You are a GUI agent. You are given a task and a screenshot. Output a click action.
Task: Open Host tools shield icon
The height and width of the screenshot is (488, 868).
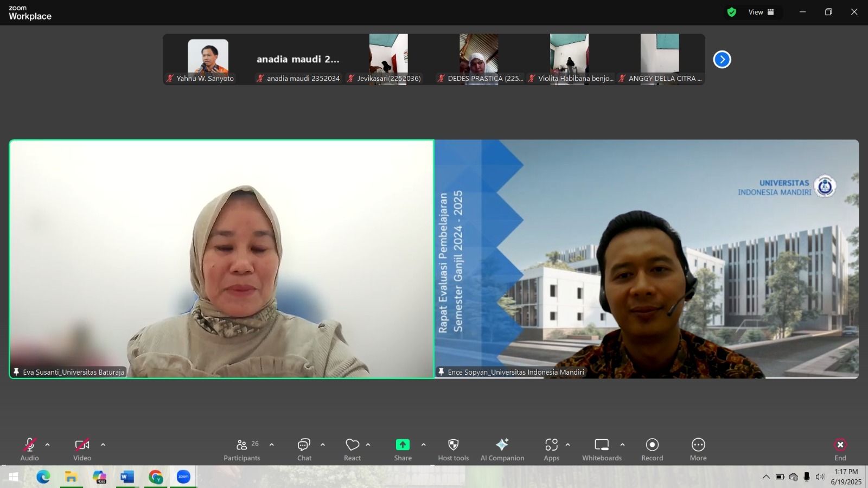(453, 450)
